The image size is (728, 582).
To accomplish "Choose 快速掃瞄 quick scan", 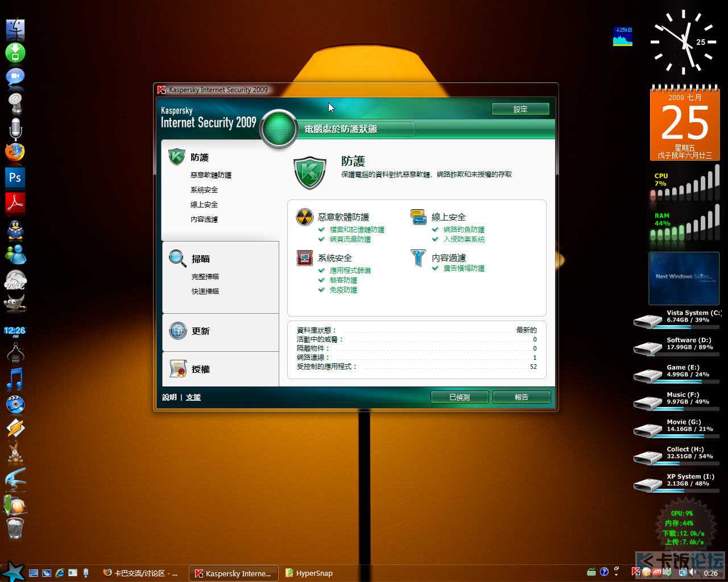I will pos(205,292).
